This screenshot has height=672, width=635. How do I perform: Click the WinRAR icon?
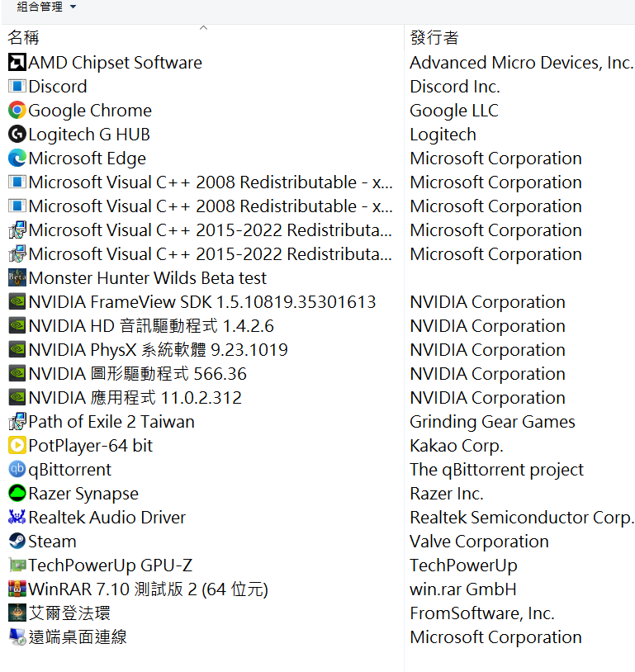[x=17, y=589]
